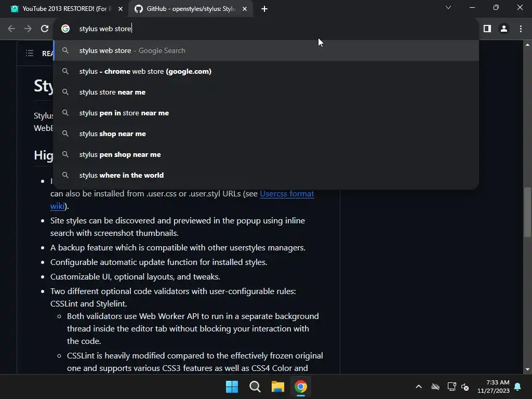
Task: Click the 'A backup feature' bullet text
Action: (178, 248)
